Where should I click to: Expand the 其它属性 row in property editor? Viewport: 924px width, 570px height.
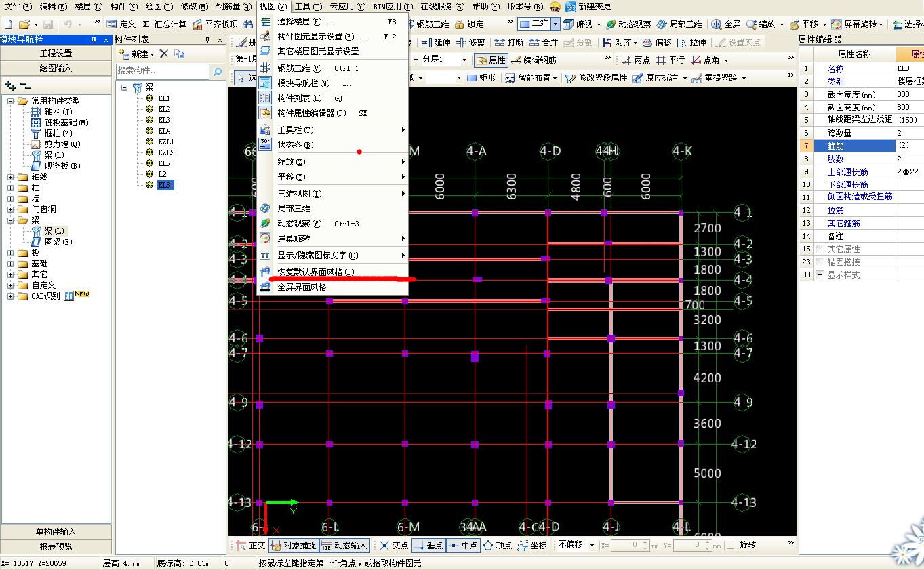click(x=820, y=249)
